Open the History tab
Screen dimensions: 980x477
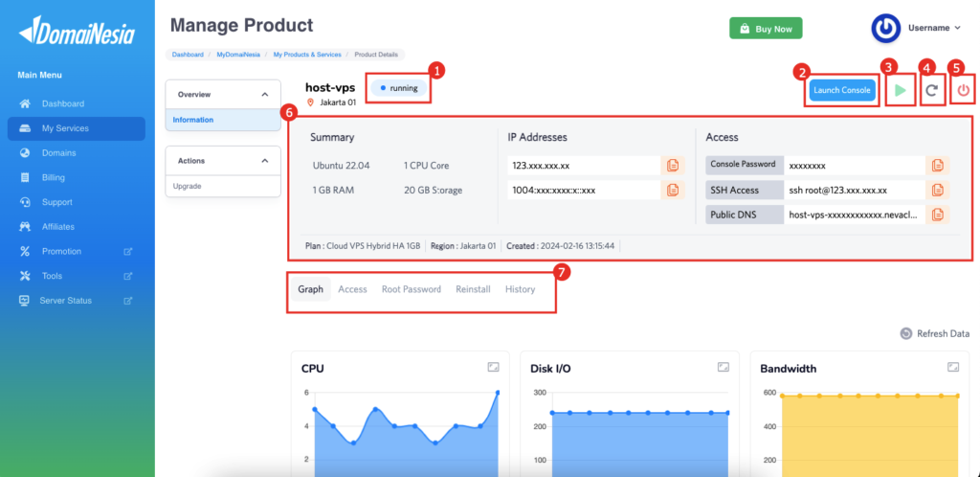pos(520,289)
